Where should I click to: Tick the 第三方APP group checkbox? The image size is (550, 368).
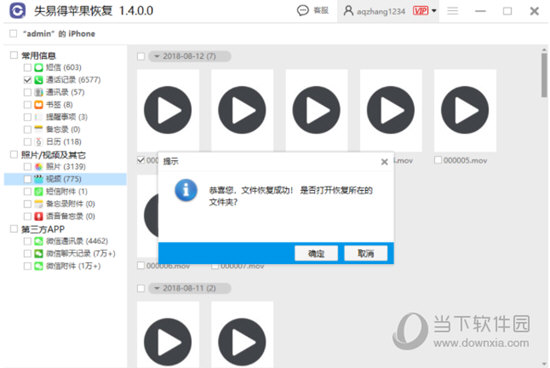(14, 229)
